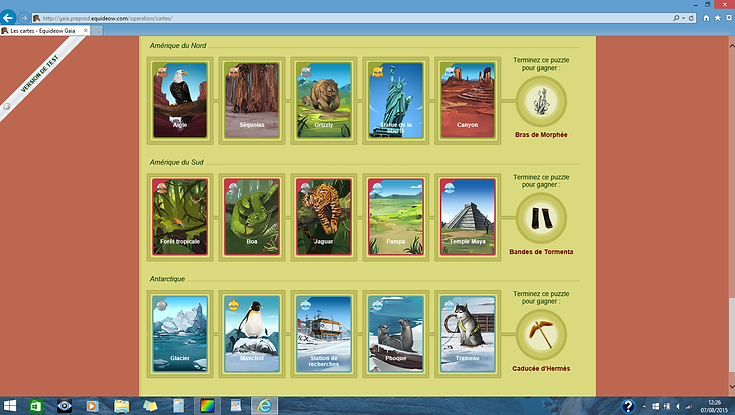Refresh the page with reload icon
This screenshot has width=735, height=415.
(x=691, y=18)
